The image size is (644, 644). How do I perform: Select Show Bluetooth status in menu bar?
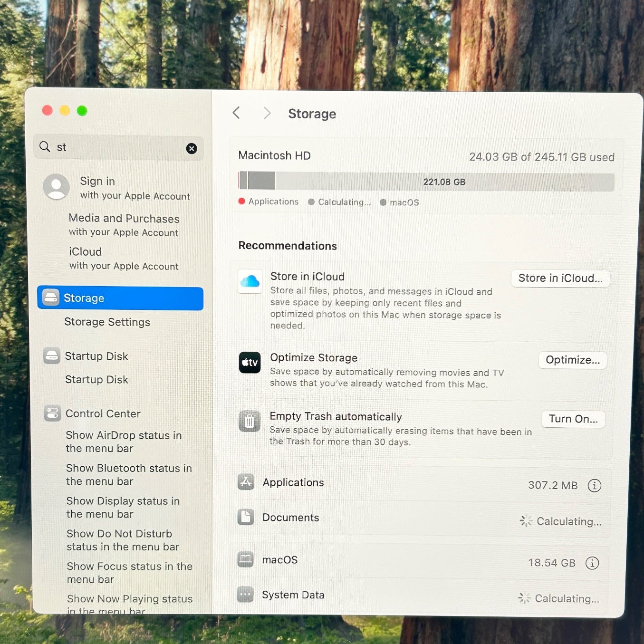[x=128, y=474]
